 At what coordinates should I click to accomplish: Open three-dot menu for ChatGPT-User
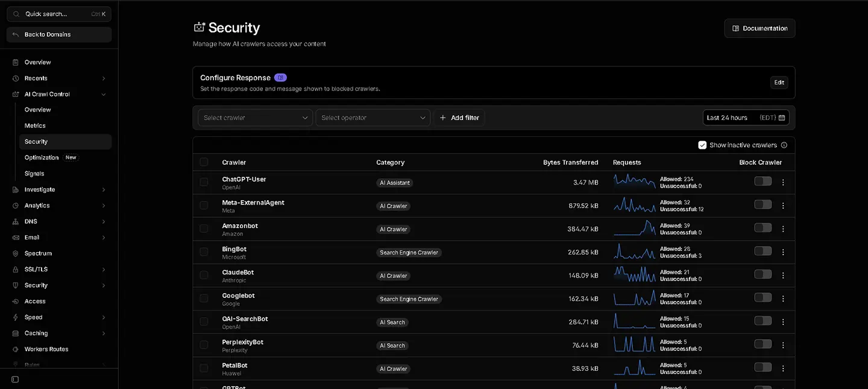click(783, 182)
